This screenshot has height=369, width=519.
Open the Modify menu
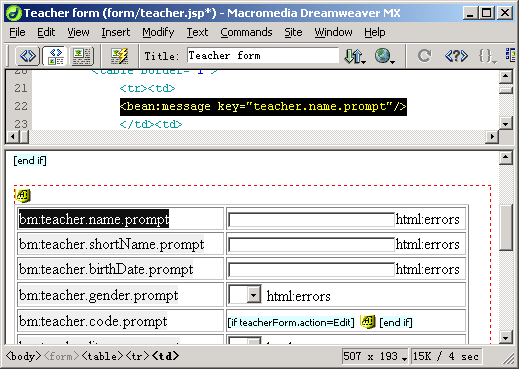coord(158,32)
